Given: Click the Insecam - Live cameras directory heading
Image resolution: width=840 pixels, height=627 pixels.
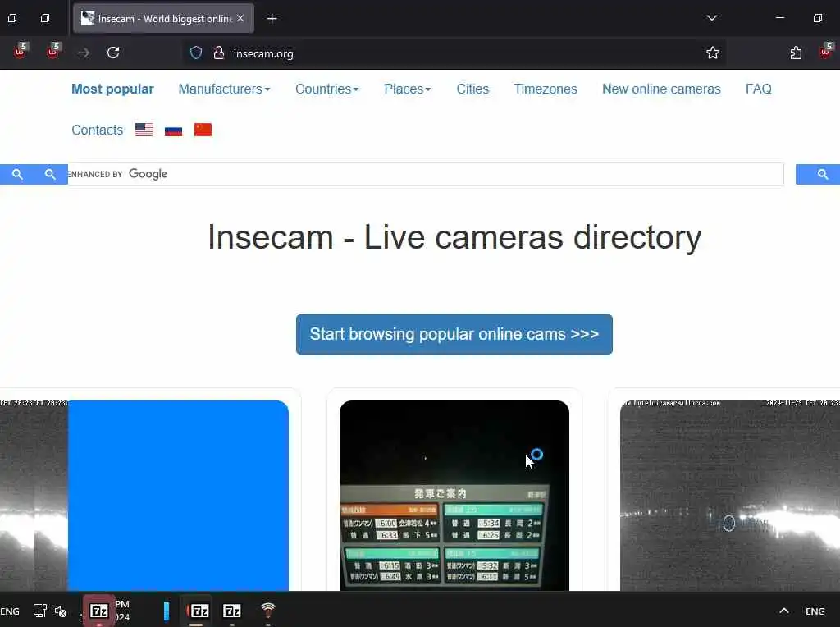Looking at the screenshot, I should coord(454,237).
